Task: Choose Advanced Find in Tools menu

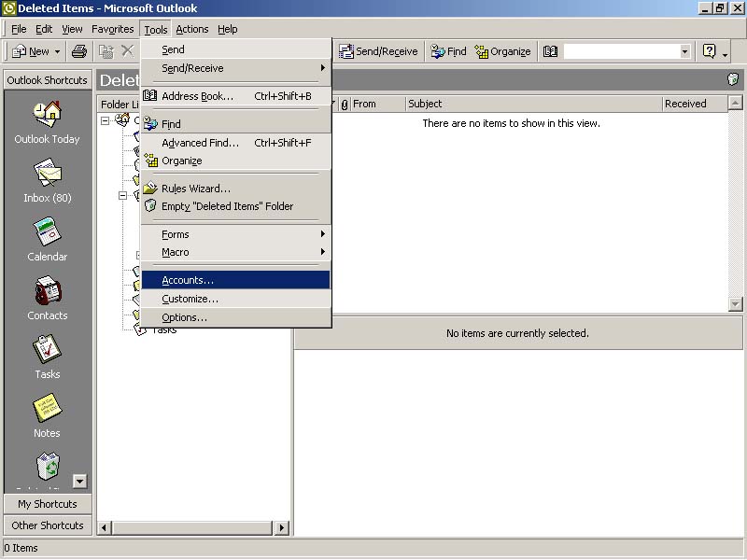Action: (236, 143)
